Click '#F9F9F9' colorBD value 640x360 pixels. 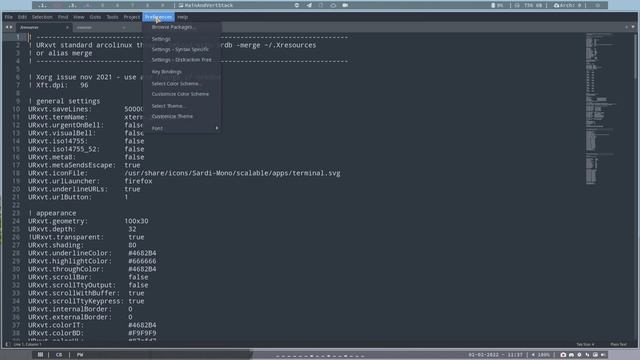[x=142, y=333]
